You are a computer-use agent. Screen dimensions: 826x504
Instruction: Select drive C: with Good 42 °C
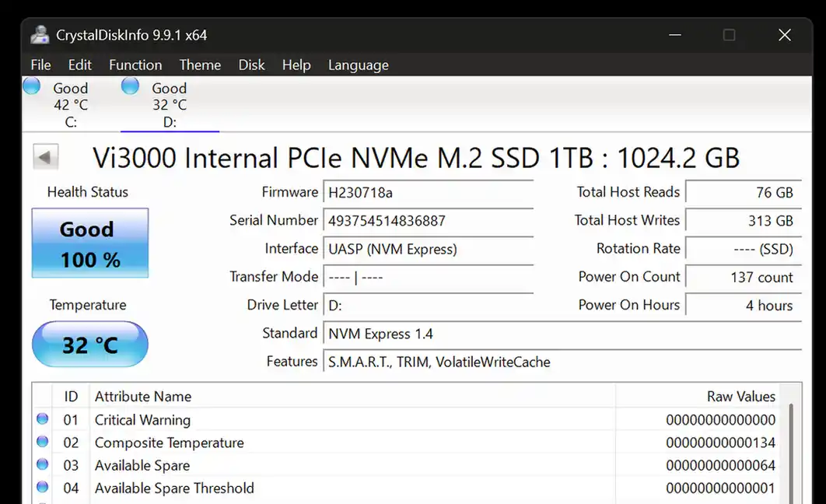click(x=71, y=104)
